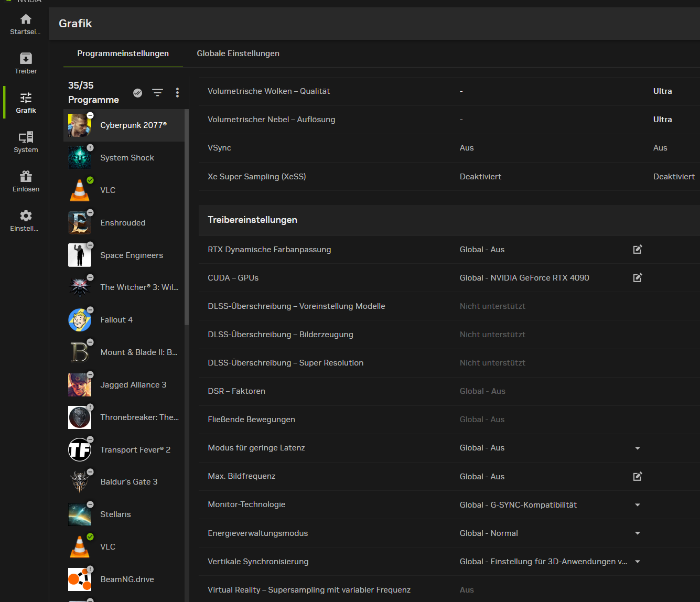Select the BeamNG.drive entry
This screenshot has height=602, width=700.
point(124,579)
